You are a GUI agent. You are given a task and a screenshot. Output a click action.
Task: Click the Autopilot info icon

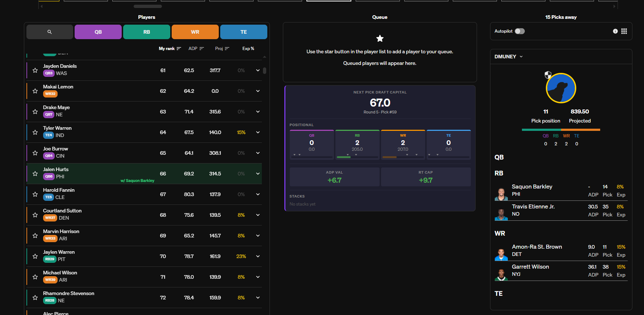(615, 31)
